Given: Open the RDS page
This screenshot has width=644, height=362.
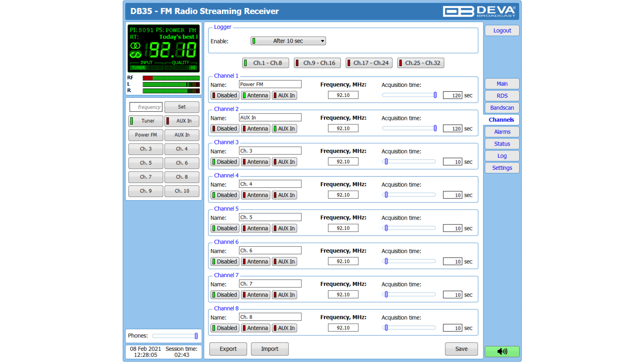Looking at the screenshot, I should point(502,96).
